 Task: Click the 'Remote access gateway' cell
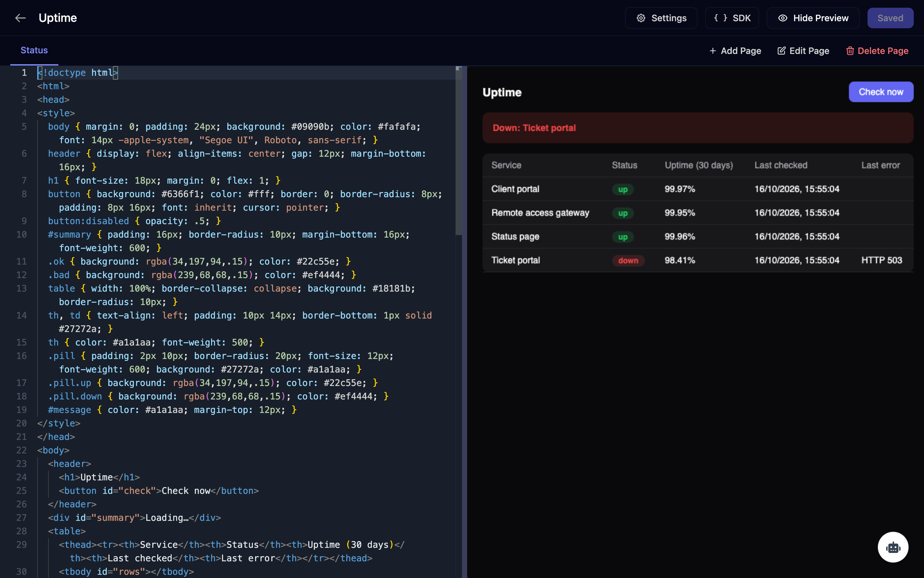540,213
